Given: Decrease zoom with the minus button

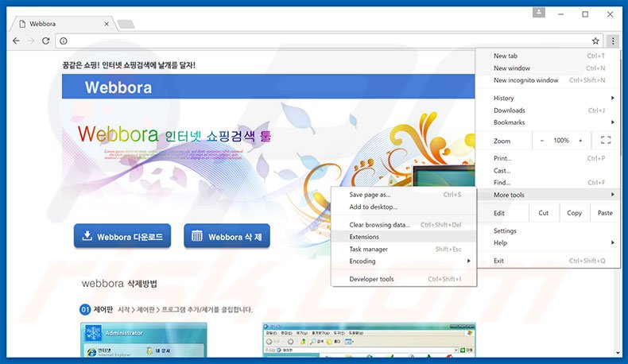Looking at the screenshot, I should click(542, 141).
